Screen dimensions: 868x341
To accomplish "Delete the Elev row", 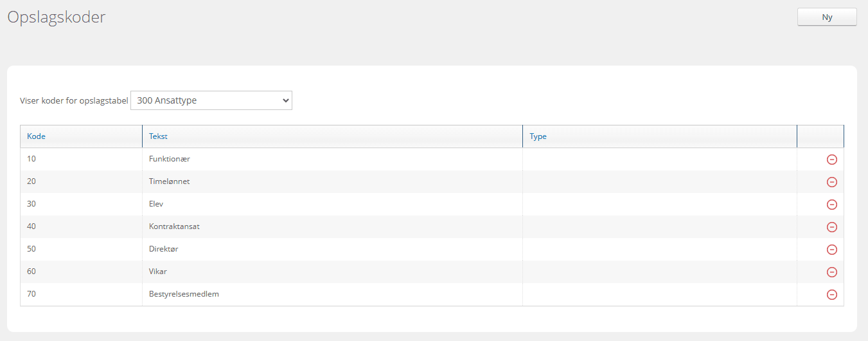I will pos(831,205).
